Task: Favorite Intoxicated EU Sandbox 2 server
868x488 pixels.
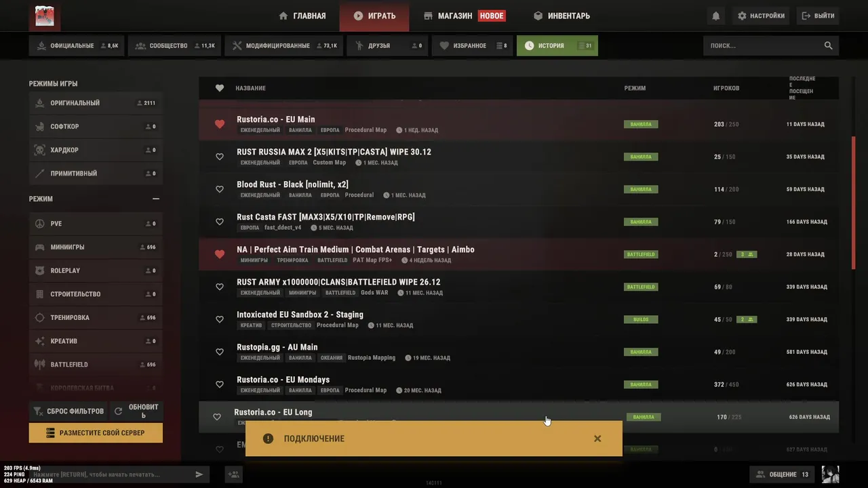Action: [219, 319]
